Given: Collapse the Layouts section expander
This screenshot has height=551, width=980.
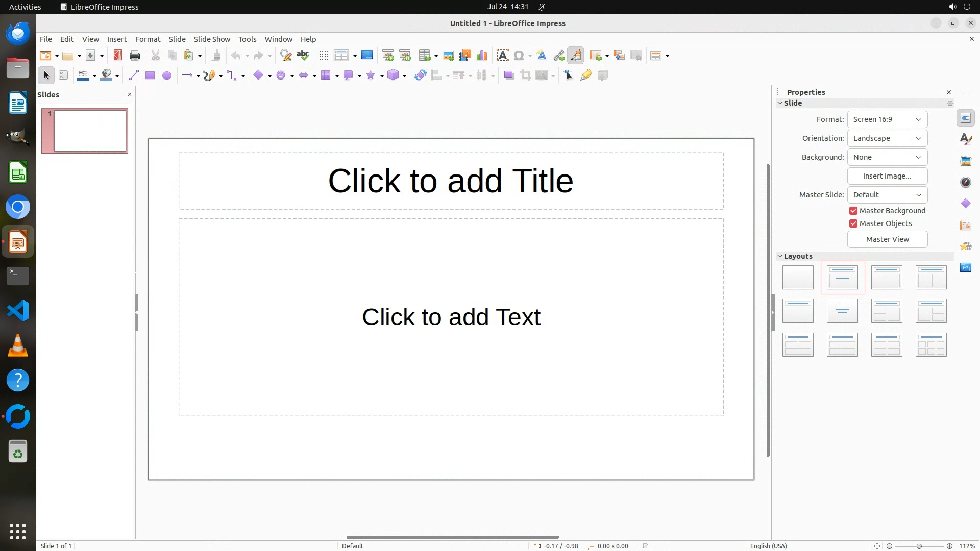Looking at the screenshot, I should 780,256.
